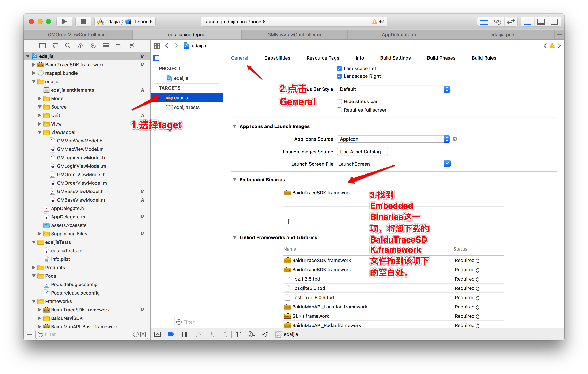
Task: Open the Issue navigator warning icon
Action: pos(81,45)
